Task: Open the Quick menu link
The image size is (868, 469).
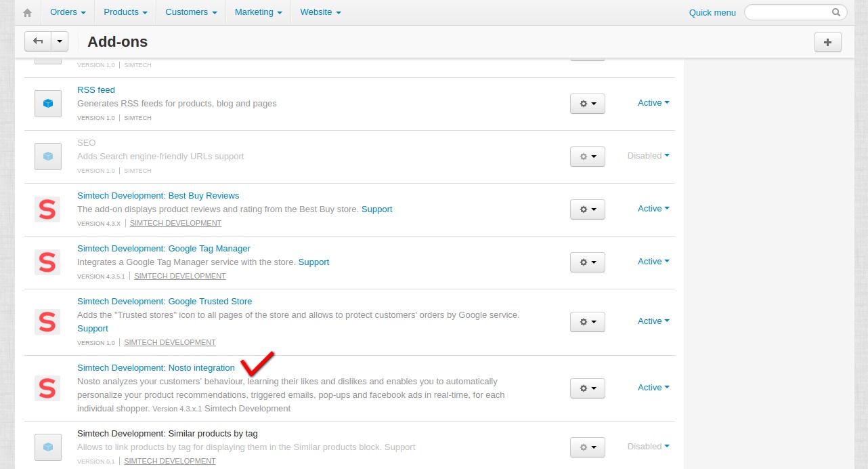Action: point(712,12)
